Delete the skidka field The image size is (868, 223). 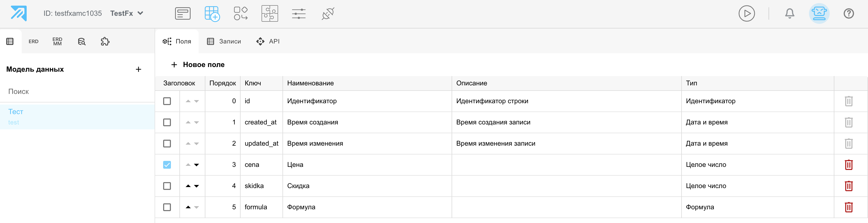849,186
